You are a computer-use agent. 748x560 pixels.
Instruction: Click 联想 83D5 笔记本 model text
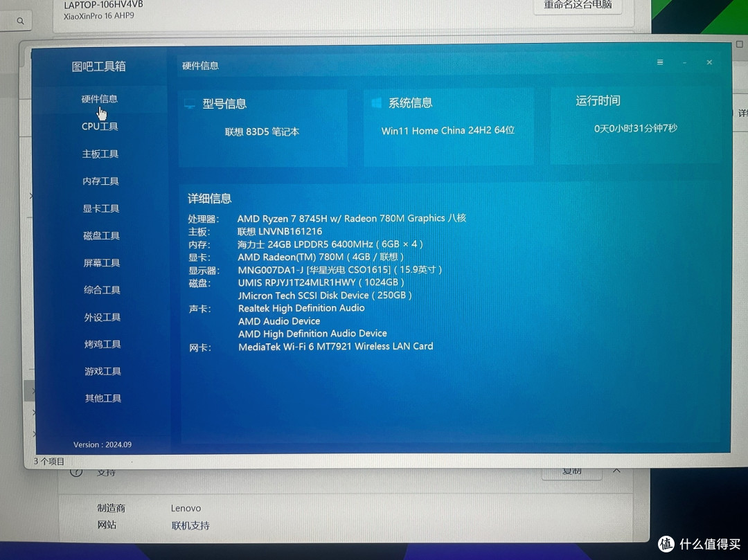tap(262, 132)
